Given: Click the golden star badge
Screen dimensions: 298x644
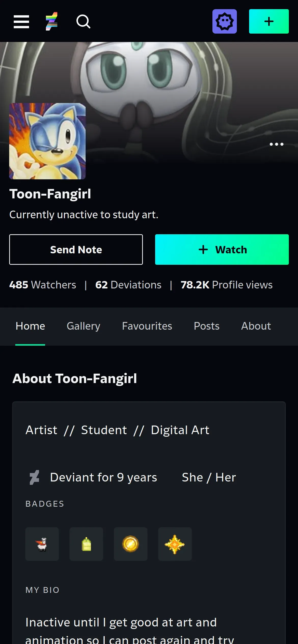Looking at the screenshot, I should 175,544.
